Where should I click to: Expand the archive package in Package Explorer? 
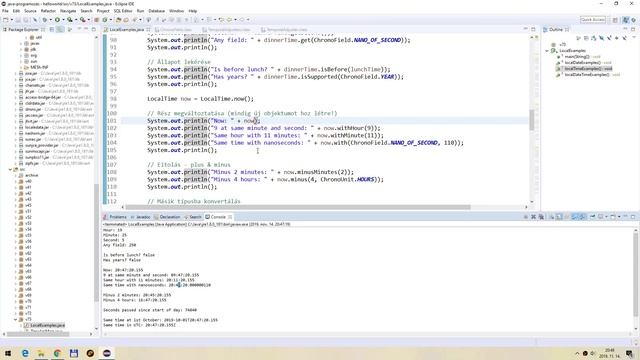16,175
